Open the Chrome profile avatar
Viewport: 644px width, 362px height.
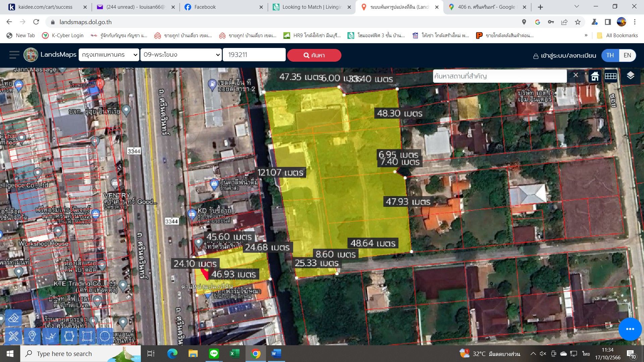(x=621, y=22)
